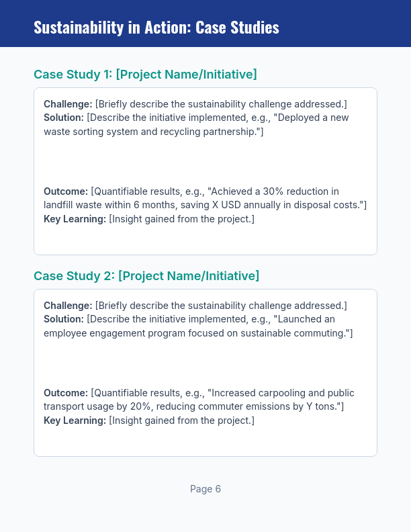This screenshot has width=411, height=532.
Task: Click the 'Key Learning:' label in Case Study 2
Action: pyautogui.click(x=75, y=420)
